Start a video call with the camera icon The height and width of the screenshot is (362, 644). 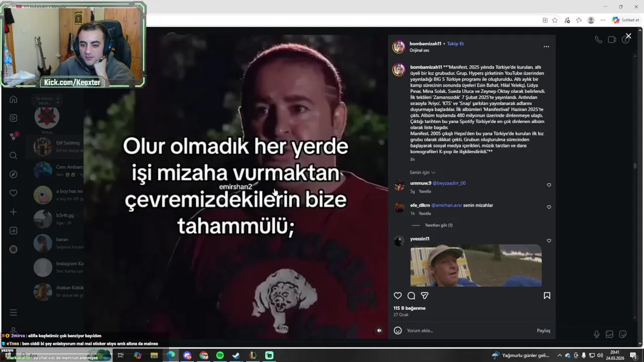coord(612,40)
